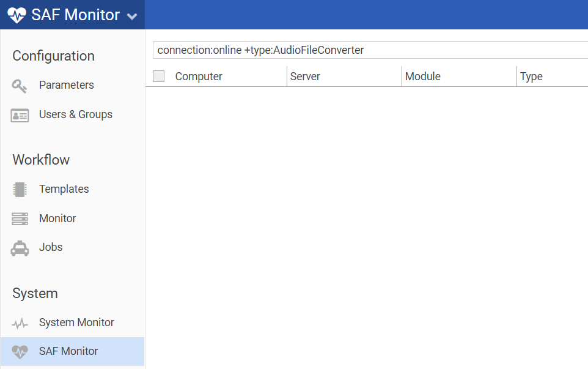Open the Templates workflow page
Screen dimensions: 588x369
pos(64,189)
